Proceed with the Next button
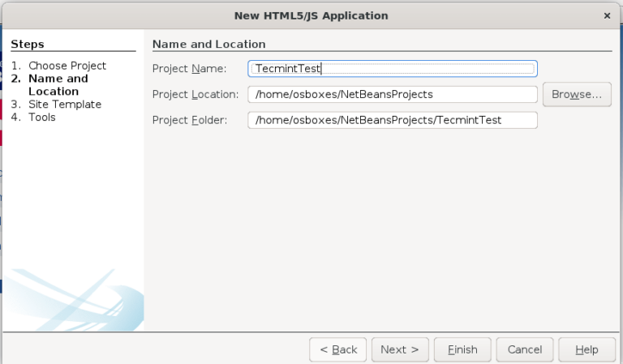The image size is (623, 364). click(x=400, y=349)
